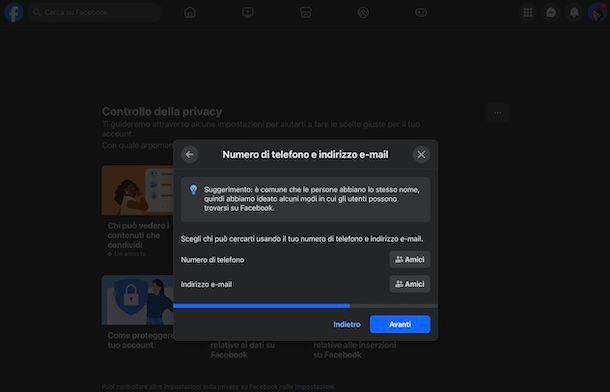Click the 'Numero di telefono' row label
The height and width of the screenshot is (392, 610).
(212, 260)
